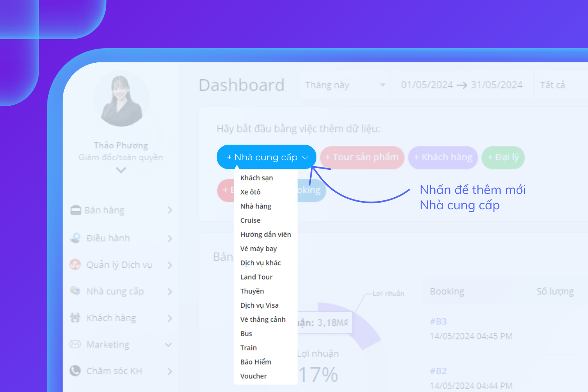The width and height of the screenshot is (588, 392).
Task: Click the + Tour sản phẩm button
Action: coord(362,158)
